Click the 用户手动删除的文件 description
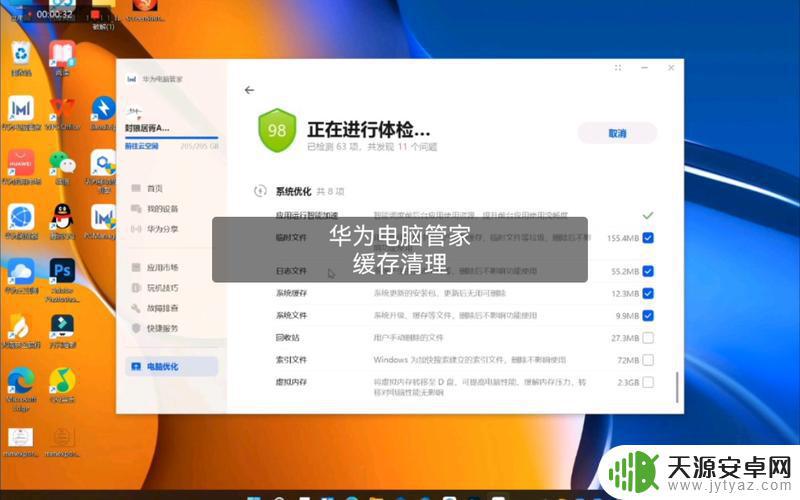Image resolution: width=800 pixels, height=500 pixels. point(408,338)
